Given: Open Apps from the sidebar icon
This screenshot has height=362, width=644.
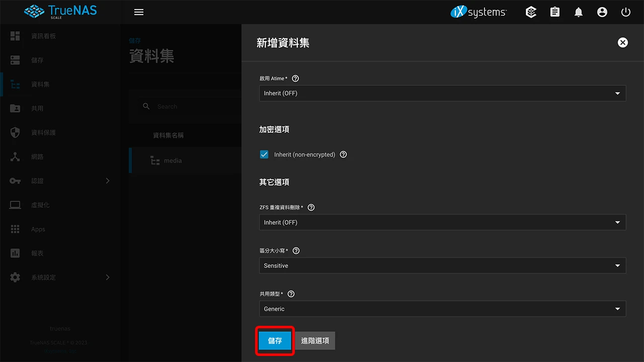Looking at the screenshot, I should click(15, 229).
